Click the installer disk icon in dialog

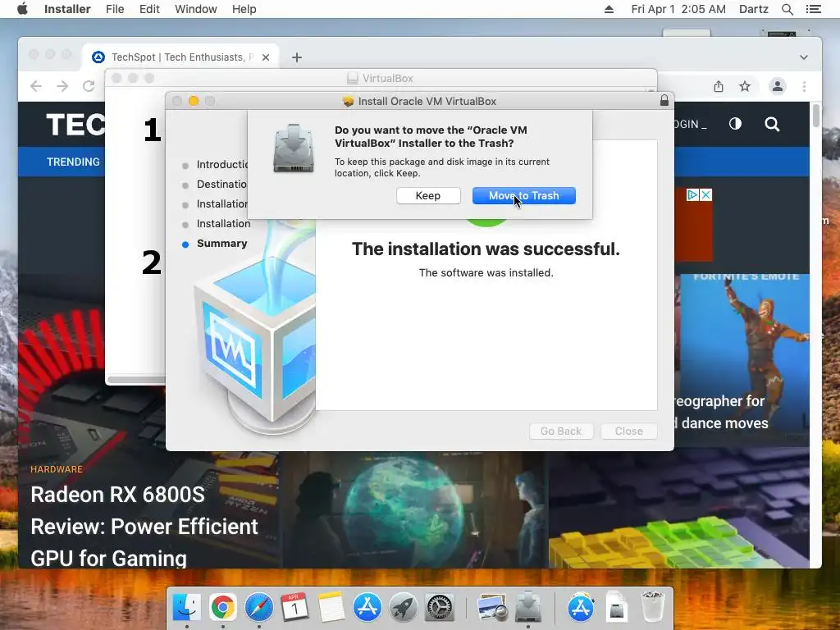(x=294, y=148)
